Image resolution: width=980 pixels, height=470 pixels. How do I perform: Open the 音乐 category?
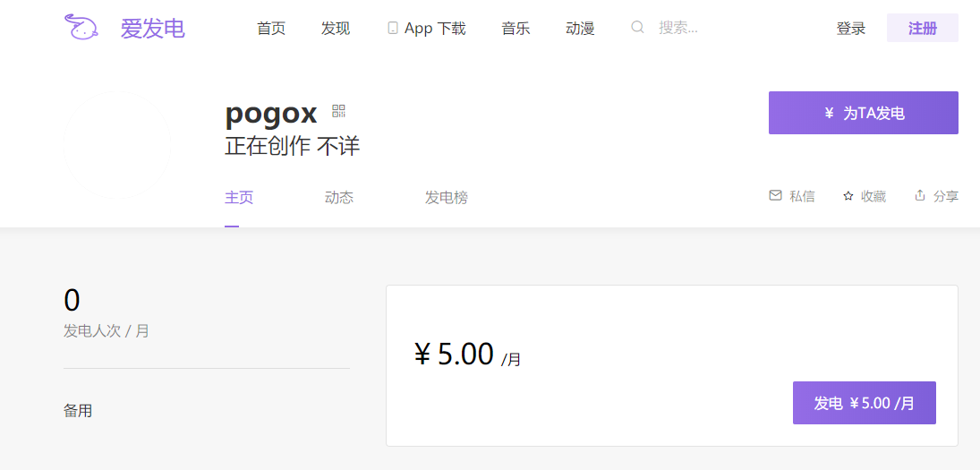click(x=516, y=28)
